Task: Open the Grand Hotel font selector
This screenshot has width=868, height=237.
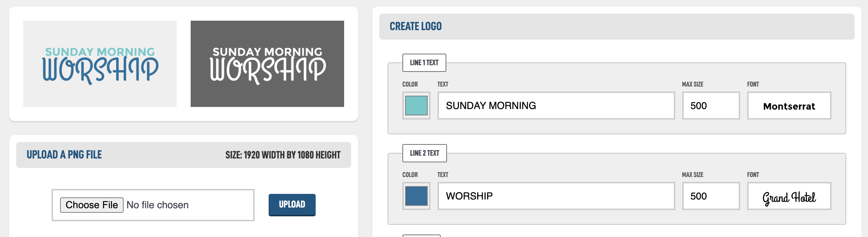Action: coord(789,196)
